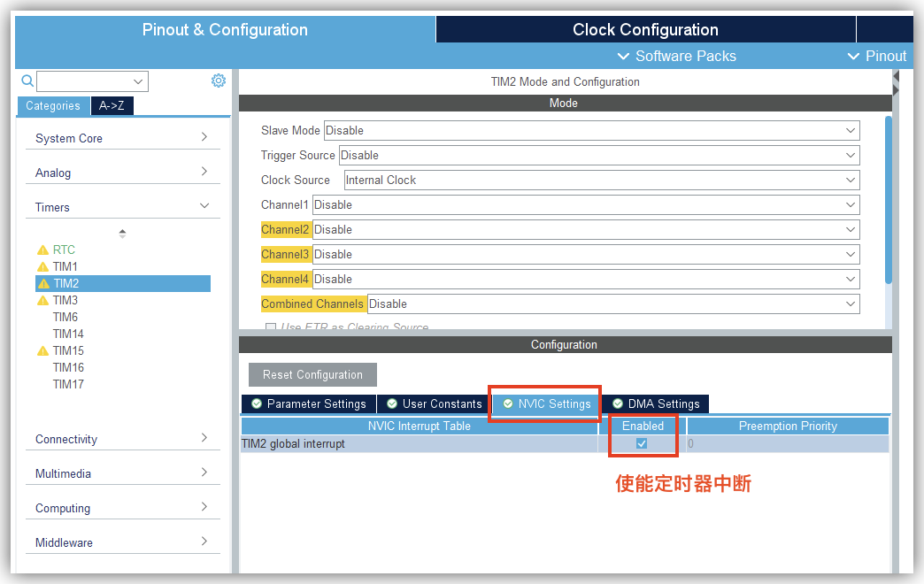
Task: Click the warning icon beside RTC
Action: pyautogui.click(x=42, y=250)
